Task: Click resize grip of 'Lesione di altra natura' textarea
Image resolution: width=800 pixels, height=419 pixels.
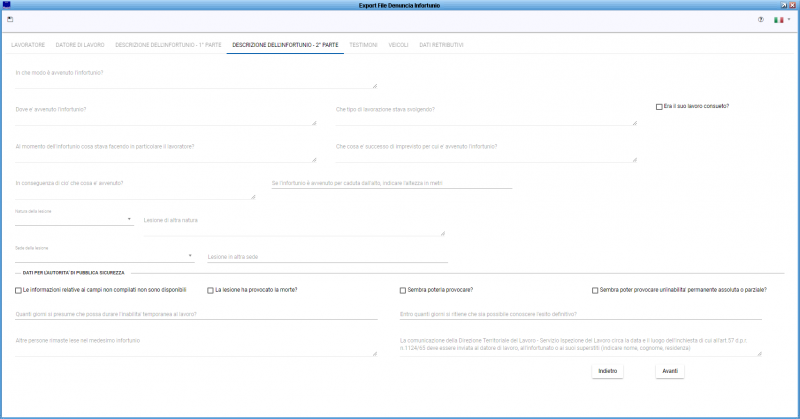Action: 442,234
